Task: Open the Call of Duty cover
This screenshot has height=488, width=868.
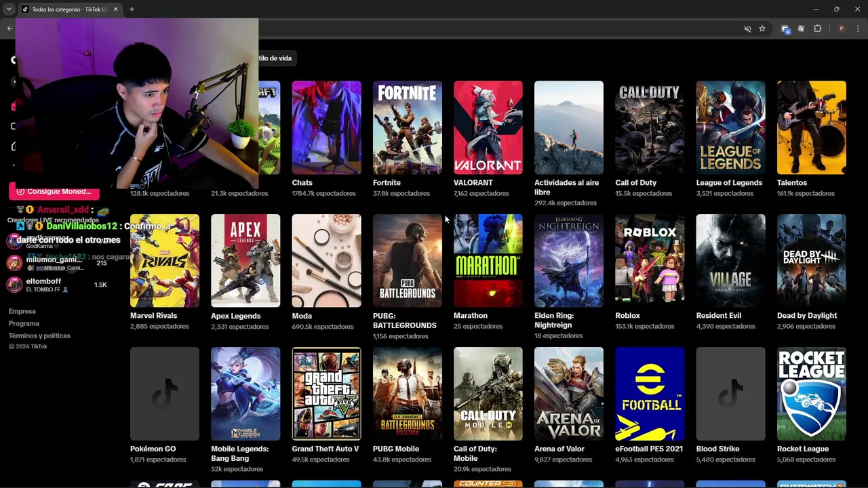Action: [x=650, y=127]
